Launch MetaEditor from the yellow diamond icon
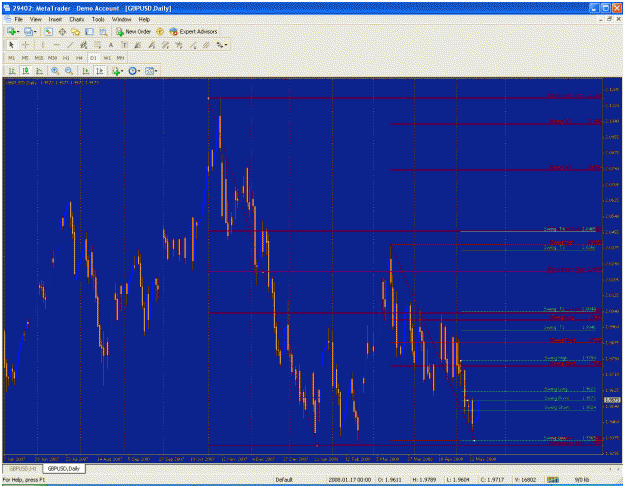Screen dimensions: 625x486 click(160, 31)
